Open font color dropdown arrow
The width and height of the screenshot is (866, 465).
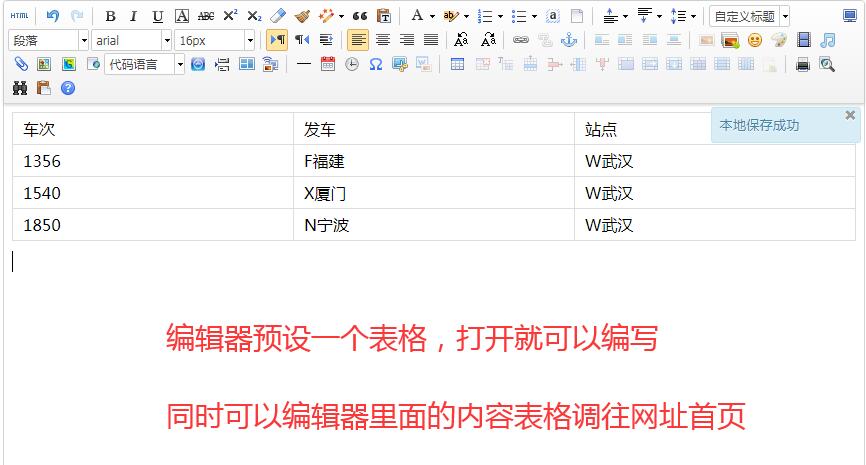pos(432,17)
